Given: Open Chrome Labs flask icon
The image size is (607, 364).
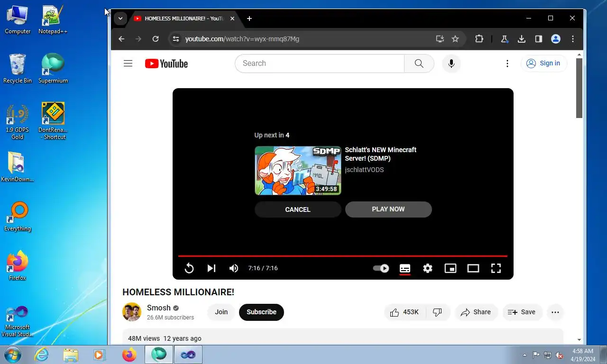Looking at the screenshot, I should 505,39.
